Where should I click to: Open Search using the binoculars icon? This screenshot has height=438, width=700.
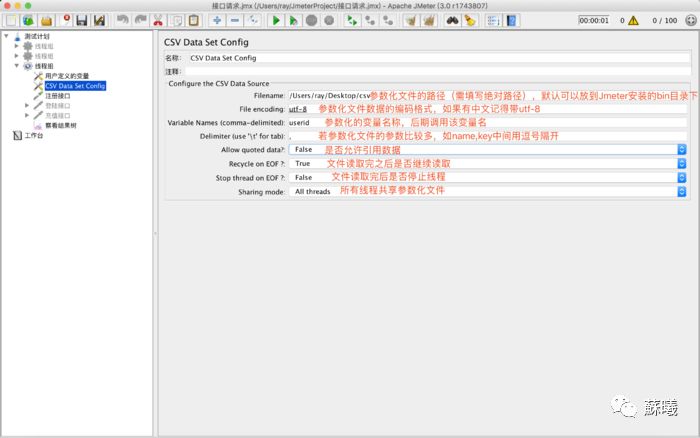pos(452,21)
